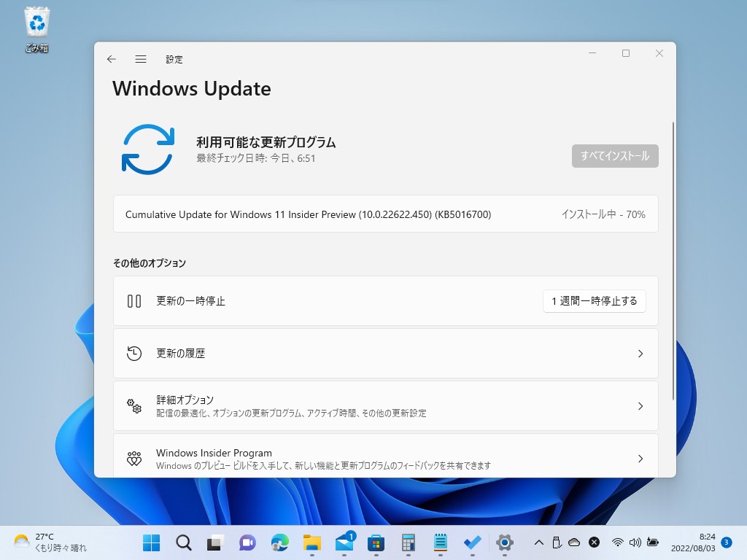Open 詳細オプション via its chevron
Screen dimensions: 747x560
pyautogui.click(x=640, y=406)
